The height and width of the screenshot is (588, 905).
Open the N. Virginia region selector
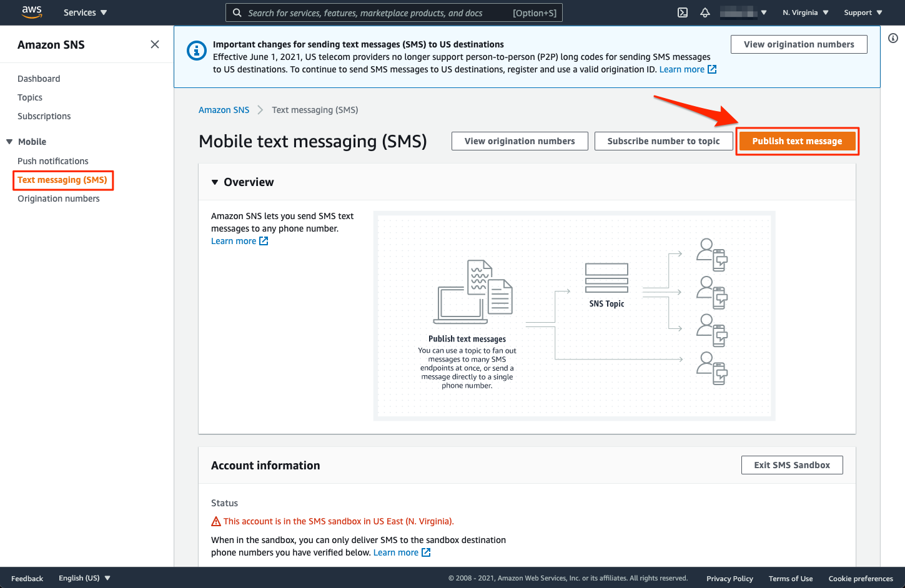click(806, 12)
